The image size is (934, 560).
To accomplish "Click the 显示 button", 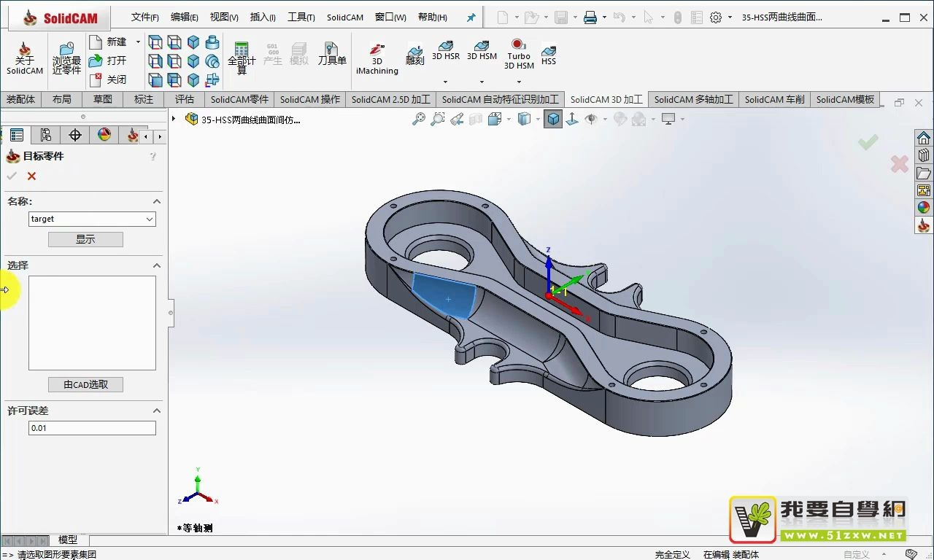I will [x=85, y=239].
